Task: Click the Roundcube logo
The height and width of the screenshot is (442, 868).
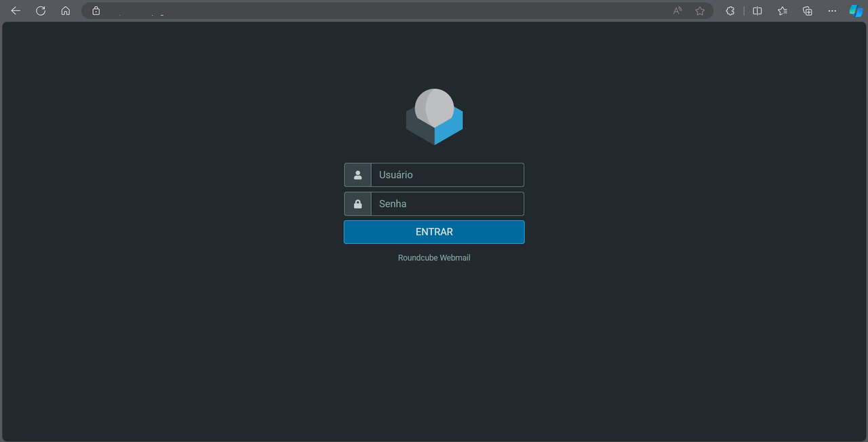Action: [x=434, y=117]
